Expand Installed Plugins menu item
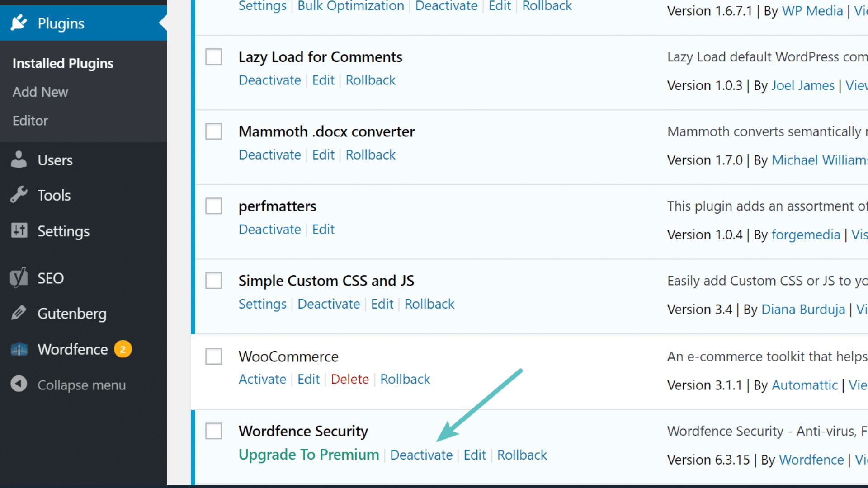The image size is (868, 488). click(x=62, y=62)
